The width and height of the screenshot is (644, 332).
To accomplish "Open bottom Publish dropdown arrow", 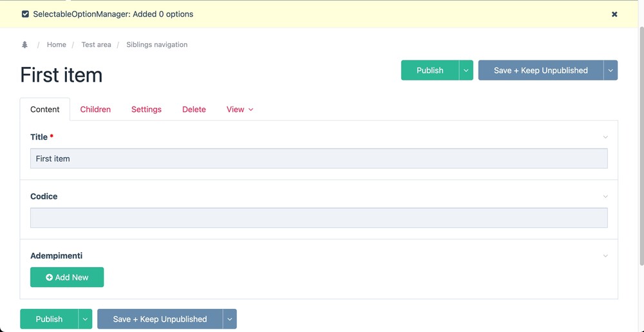I will 85,319.
